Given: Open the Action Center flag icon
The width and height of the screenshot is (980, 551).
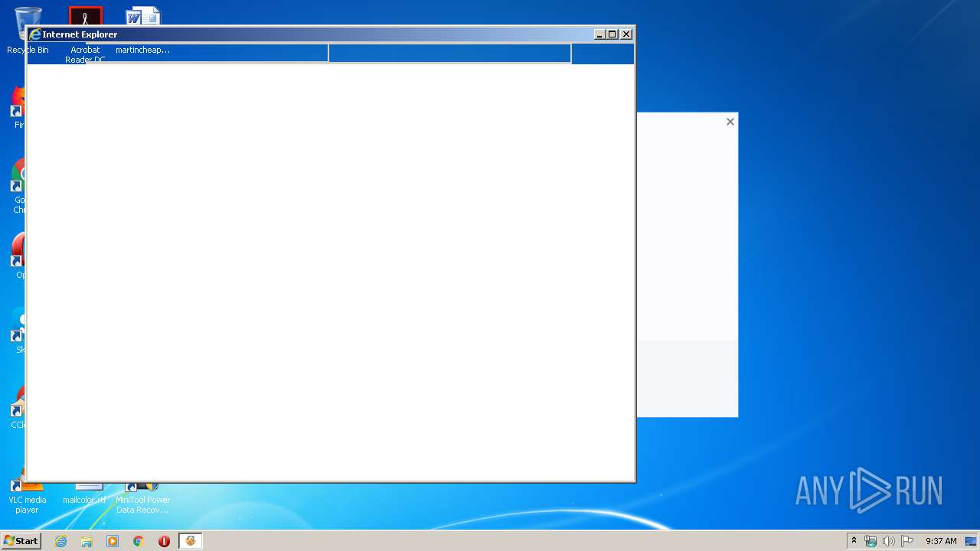Looking at the screenshot, I should tap(906, 541).
